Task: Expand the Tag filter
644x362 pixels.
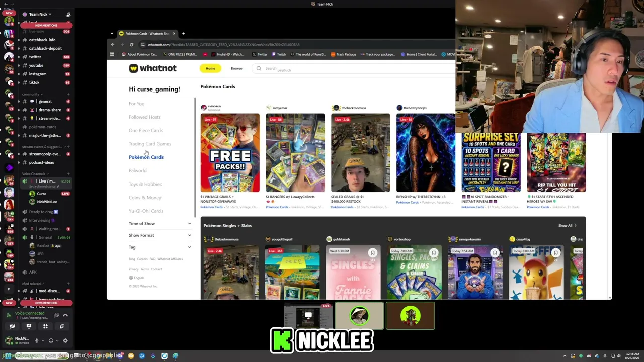Action: click(x=159, y=247)
